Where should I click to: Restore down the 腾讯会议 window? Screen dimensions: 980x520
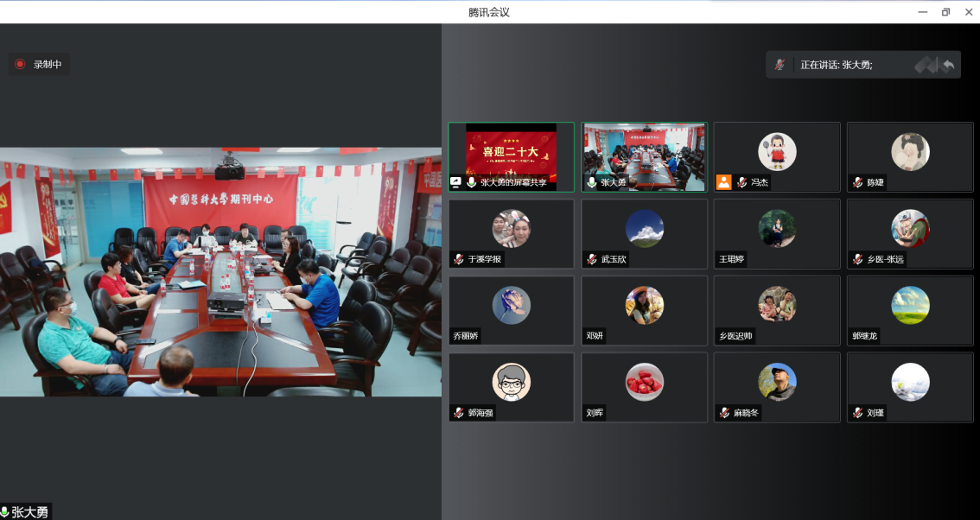pyautogui.click(x=945, y=12)
